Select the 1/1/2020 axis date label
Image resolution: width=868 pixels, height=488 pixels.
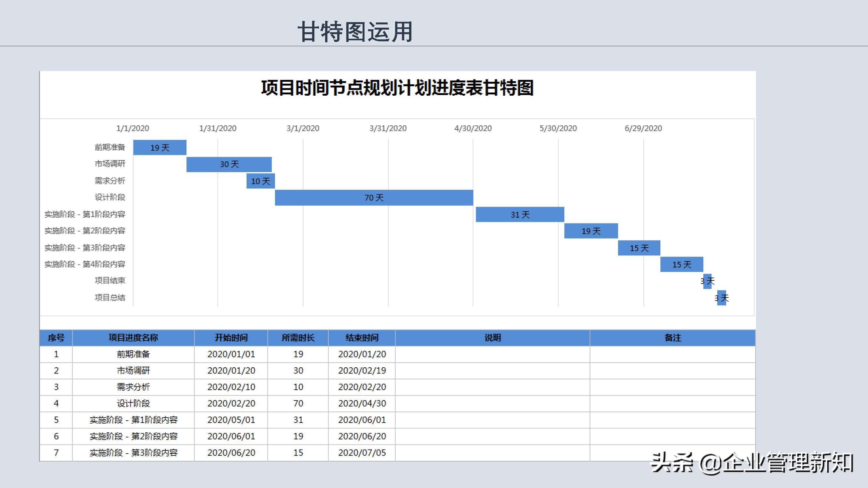(132, 128)
